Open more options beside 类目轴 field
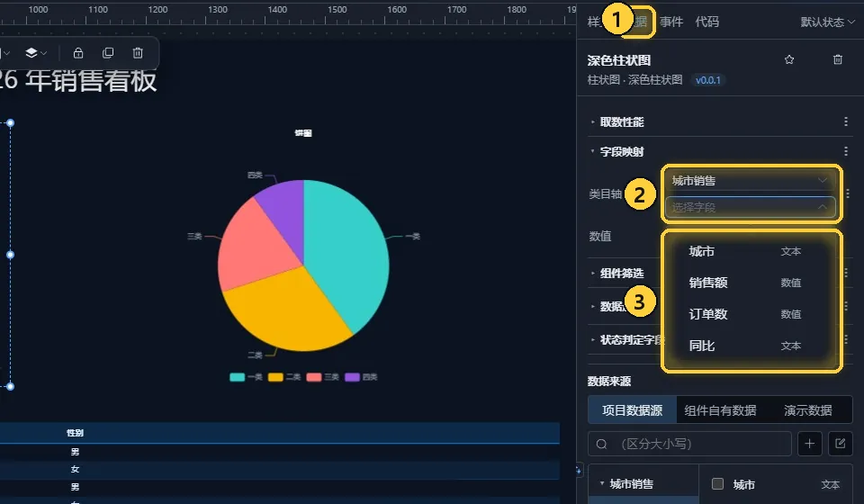 848,193
